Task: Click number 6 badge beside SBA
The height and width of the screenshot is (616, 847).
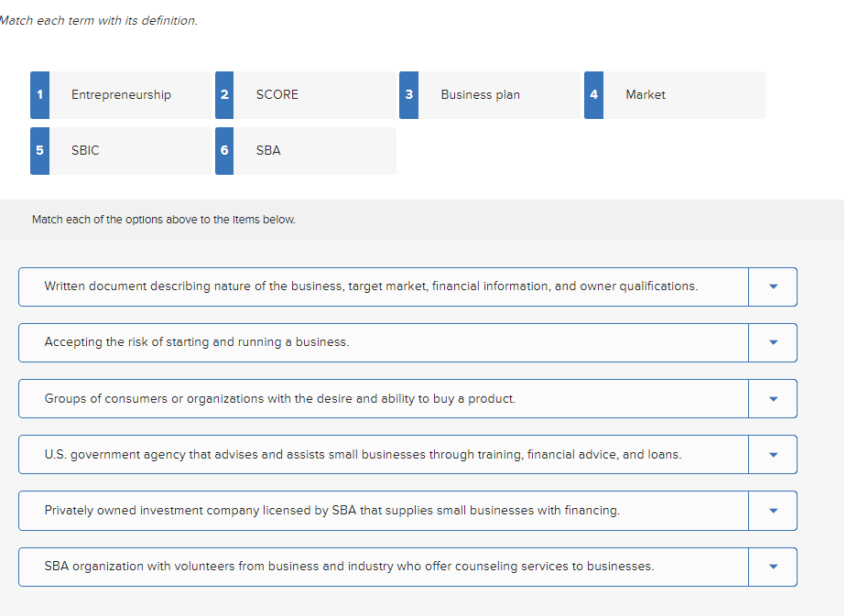Action: coord(224,151)
